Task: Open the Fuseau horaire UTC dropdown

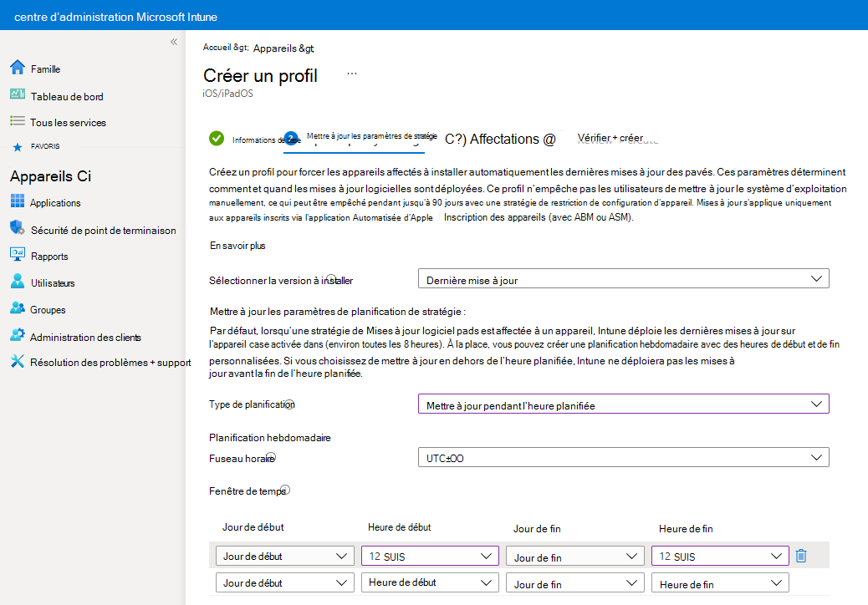Action: [x=622, y=456]
